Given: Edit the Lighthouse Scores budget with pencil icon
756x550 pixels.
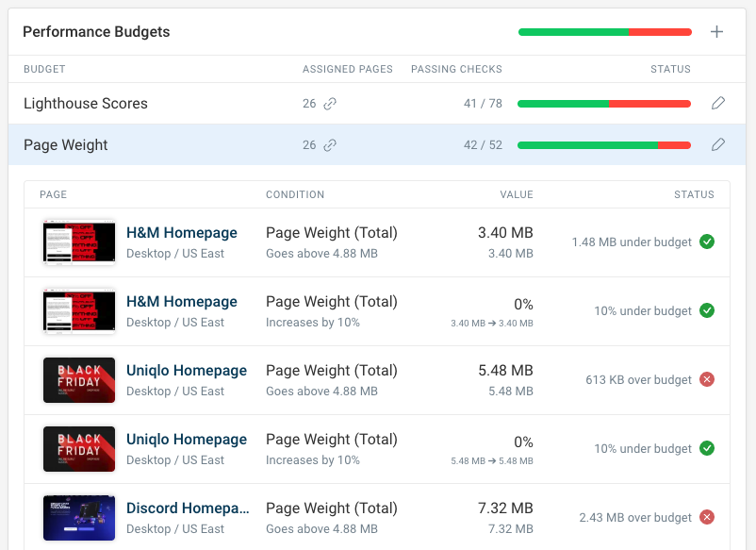Looking at the screenshot, I should click(718, 104).
